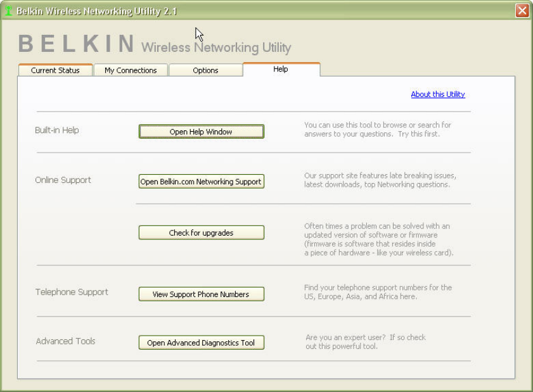This screenshot has height=392, width=533.
Task: Click the 'Wireless Networking Utility' header text
Action: point(216,47)
